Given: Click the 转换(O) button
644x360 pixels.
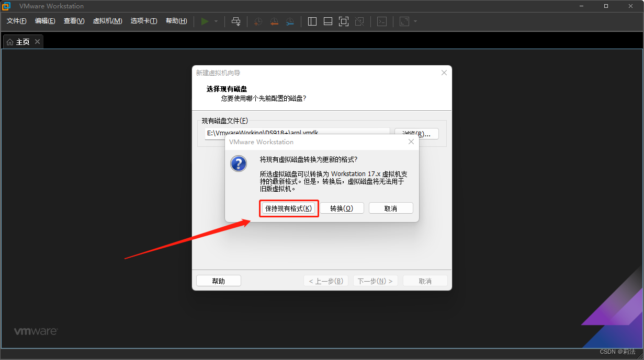Looking at the screenshot, I should tap(342, 208).
